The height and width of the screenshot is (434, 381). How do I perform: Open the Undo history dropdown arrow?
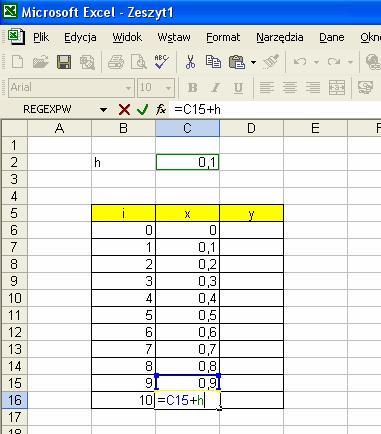click(316, 62)
